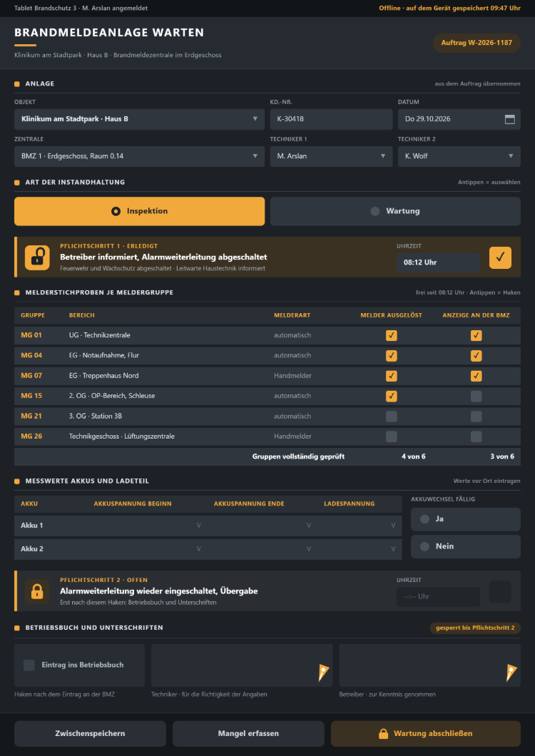This screenshot has height=756, width=535.
Task: Tick Eintrag ins Betriebsbuch checkbox
Action: click(x=29, y=665)
